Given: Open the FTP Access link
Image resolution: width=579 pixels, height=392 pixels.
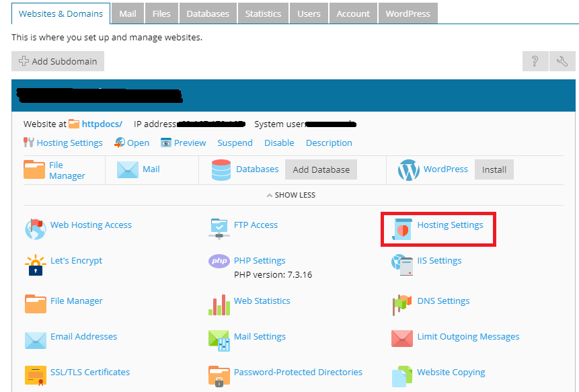Looking at the screenshot, I should (x=256, y=225).
